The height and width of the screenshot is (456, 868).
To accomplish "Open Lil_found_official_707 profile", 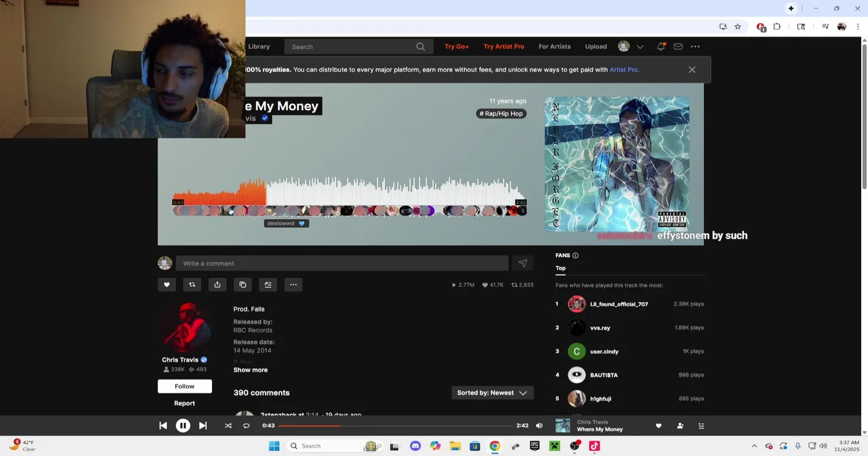I will coord(619,304).
